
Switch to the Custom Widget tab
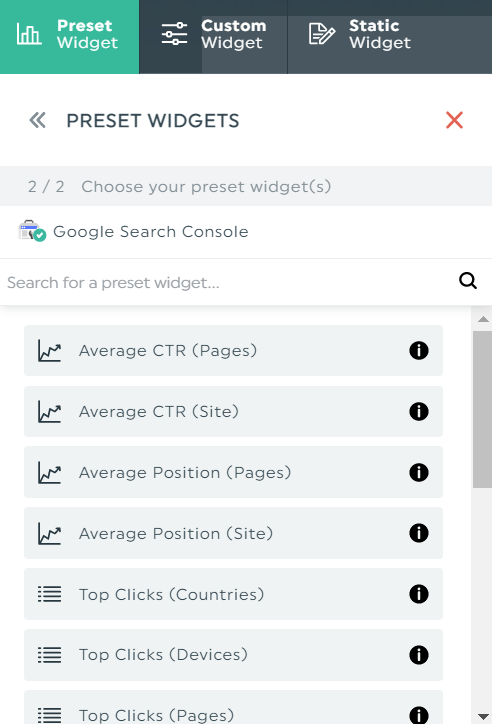click(x=213, y=37)
